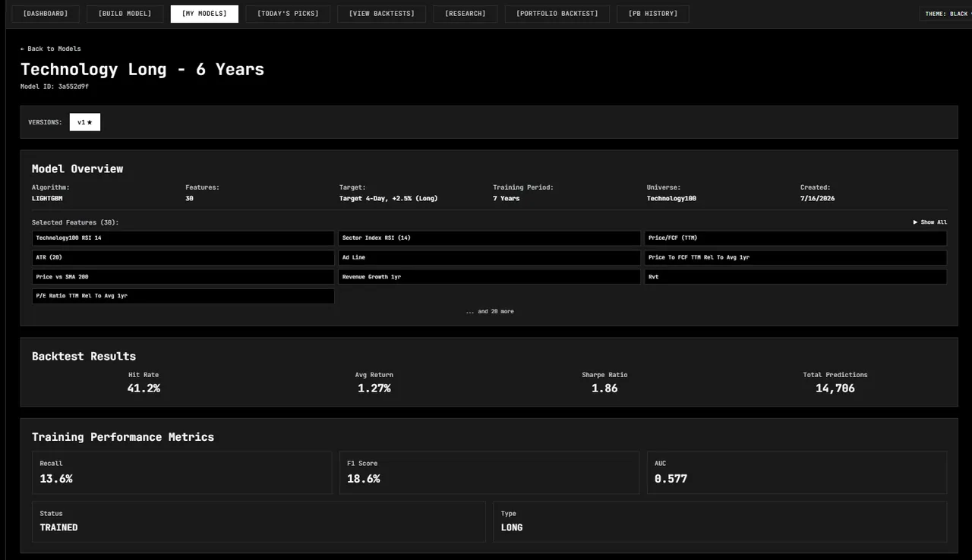The image size is (972, 560).
Task: Click the Ad Line feature
Action: 489,258
